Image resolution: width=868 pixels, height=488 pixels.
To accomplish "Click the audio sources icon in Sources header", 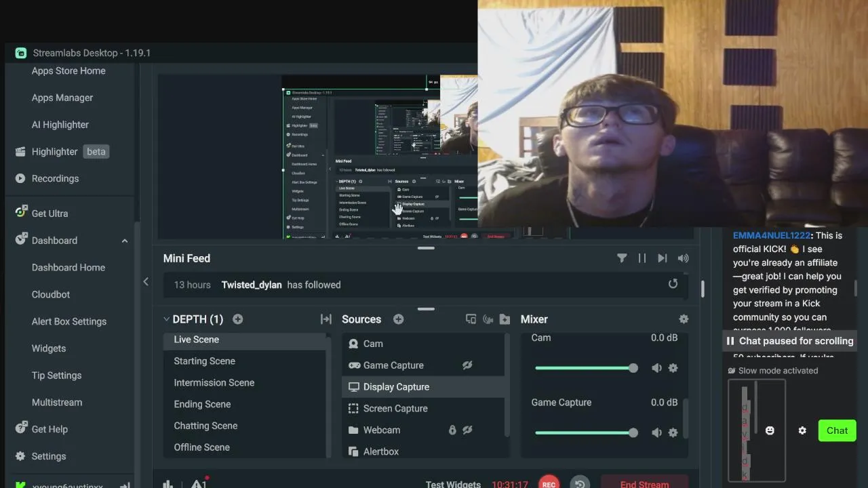I will coord(488,319).
